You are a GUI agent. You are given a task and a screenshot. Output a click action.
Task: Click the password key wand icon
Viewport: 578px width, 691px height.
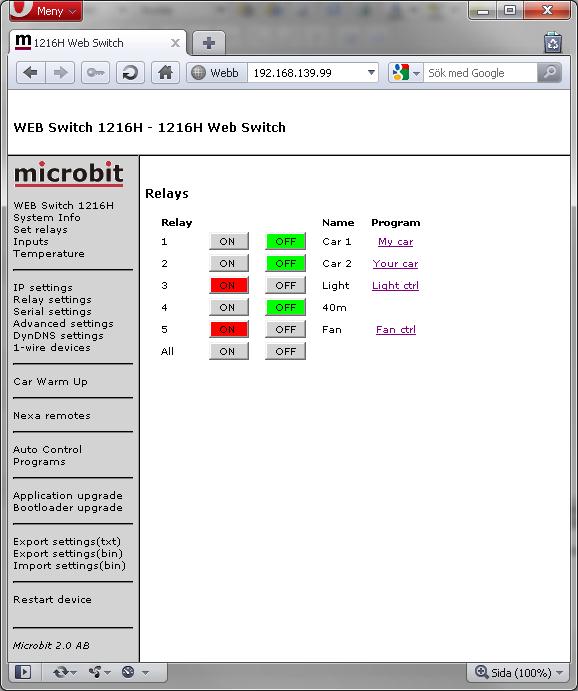point(95,73)
